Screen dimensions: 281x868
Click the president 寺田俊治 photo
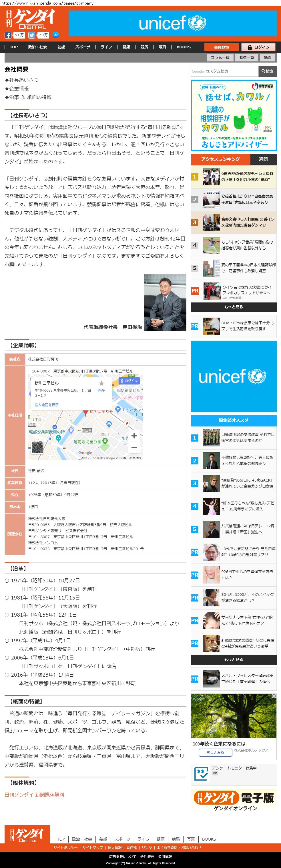[165, 302]
